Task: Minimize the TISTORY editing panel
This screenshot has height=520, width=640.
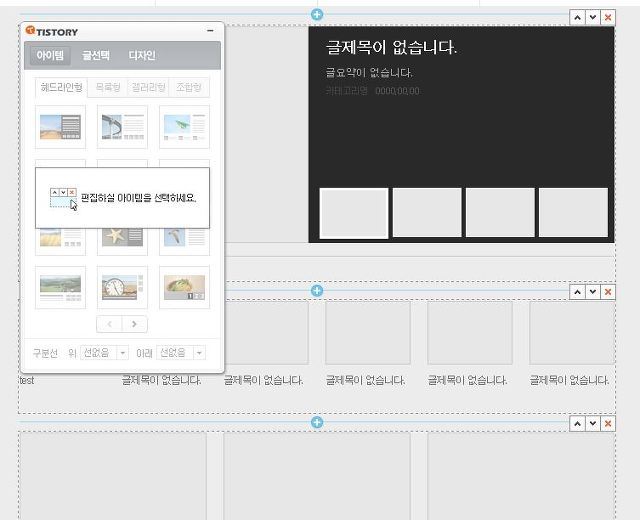Action: (x=210, y=31)
